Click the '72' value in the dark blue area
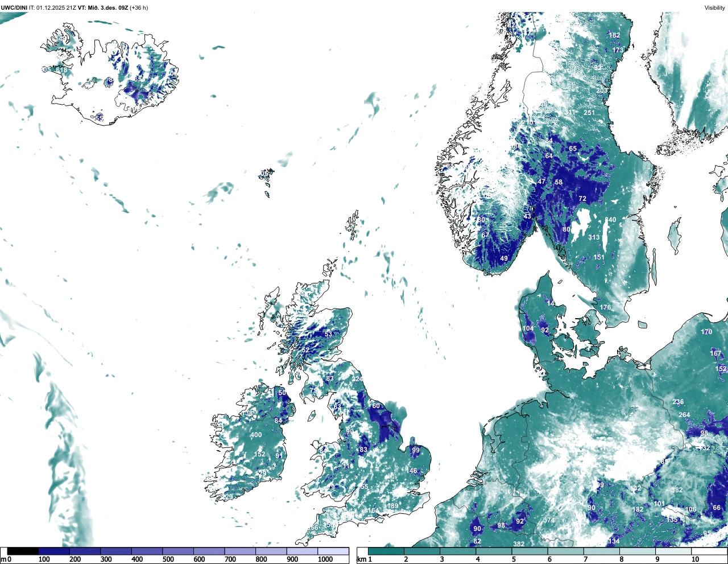This screenshot has width=728, height=564. (582, 199)
